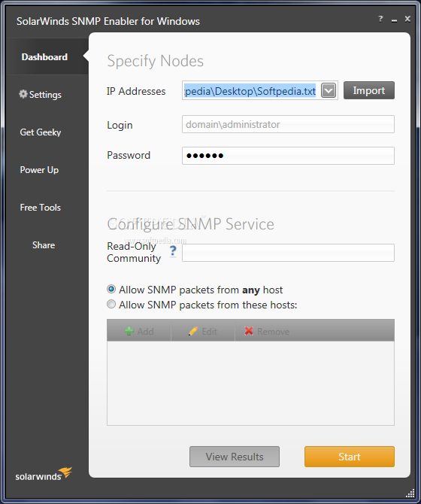Focus the Password input field

[288, 156]
